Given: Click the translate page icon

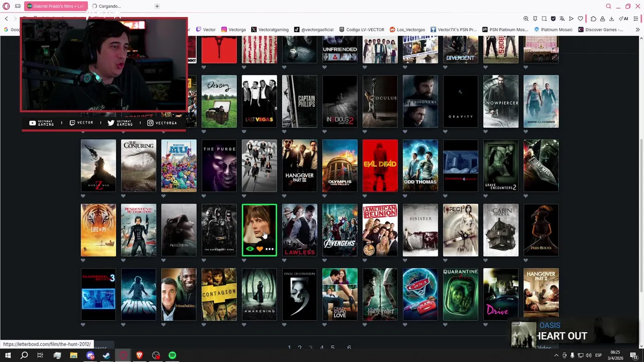Looking at the screenshot, I should [562, 19].
